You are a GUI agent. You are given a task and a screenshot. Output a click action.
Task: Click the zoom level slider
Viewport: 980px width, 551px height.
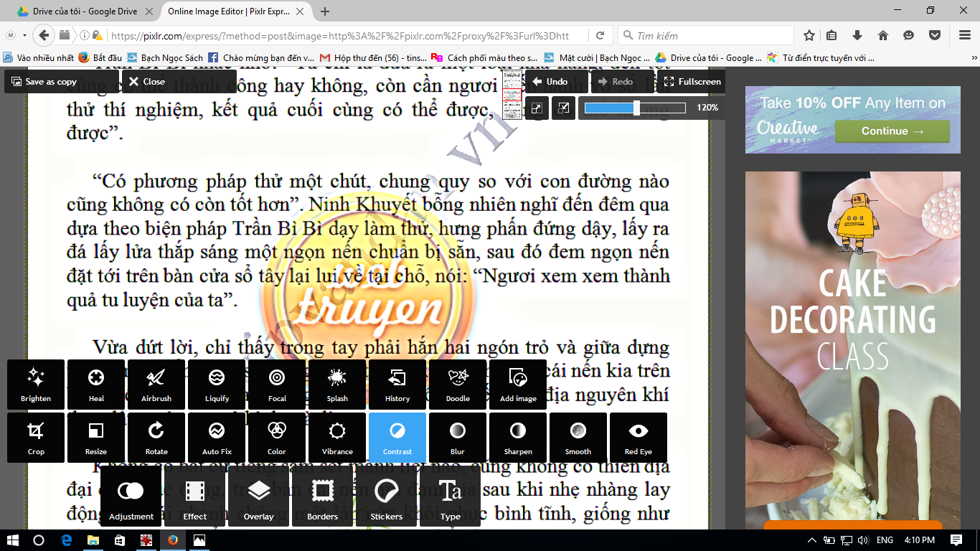click(635, 108)
